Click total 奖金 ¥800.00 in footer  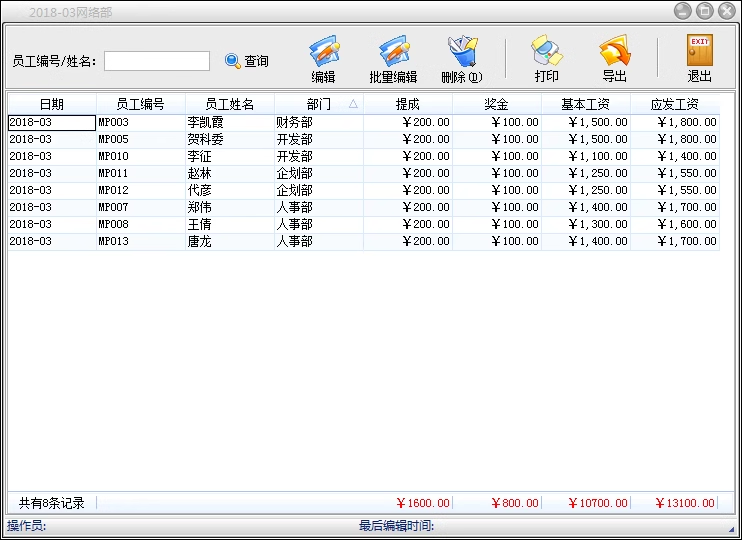tap(515, 503)
